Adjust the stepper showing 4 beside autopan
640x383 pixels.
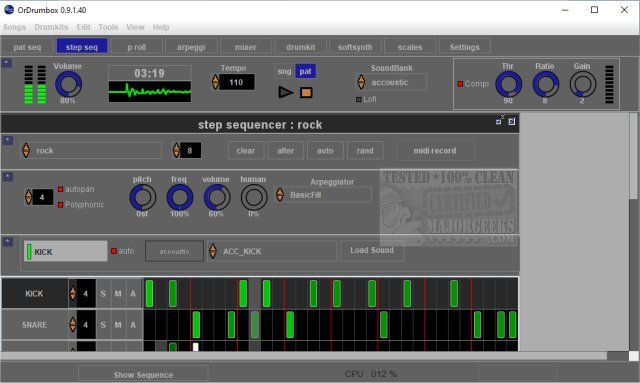[x=29, y=197]
